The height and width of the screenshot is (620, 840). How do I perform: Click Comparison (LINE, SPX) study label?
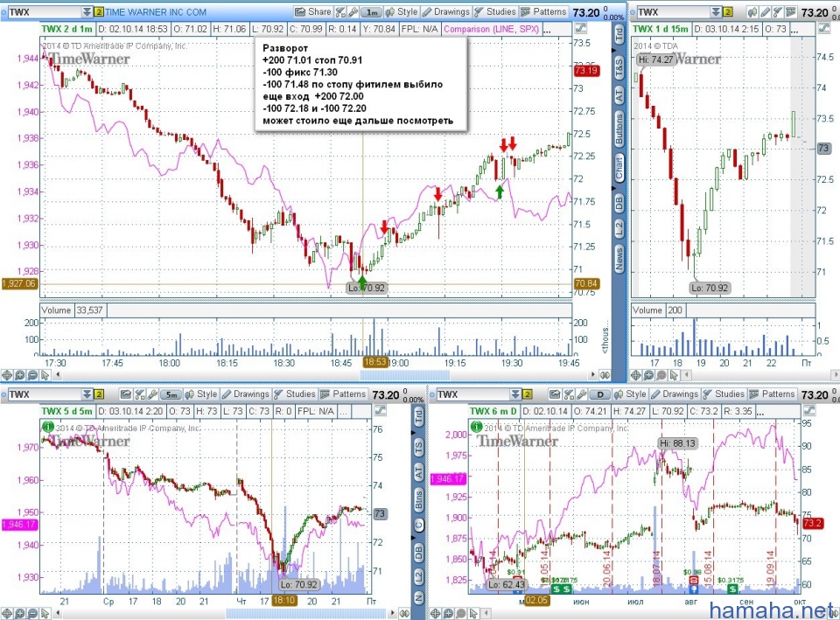(x=491, y=29)
